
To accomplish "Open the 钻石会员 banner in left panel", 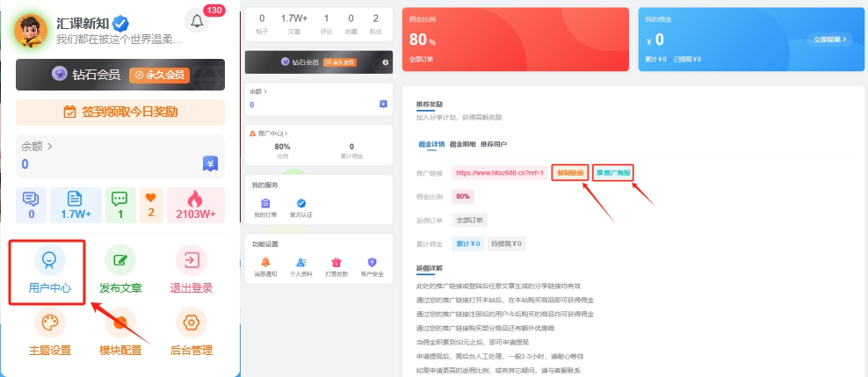I will tap(120, 75).
